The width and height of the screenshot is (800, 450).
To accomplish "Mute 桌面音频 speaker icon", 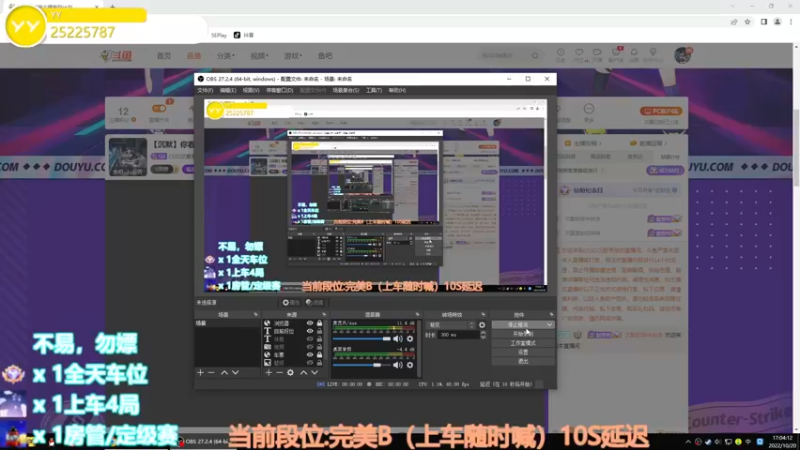I will coord(398,365).
